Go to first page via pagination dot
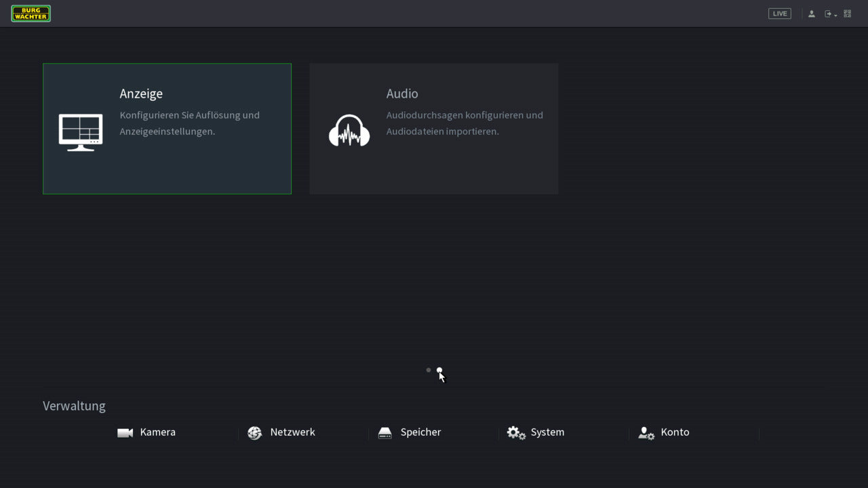Screen dimensions: 868x488 [429, 370]
